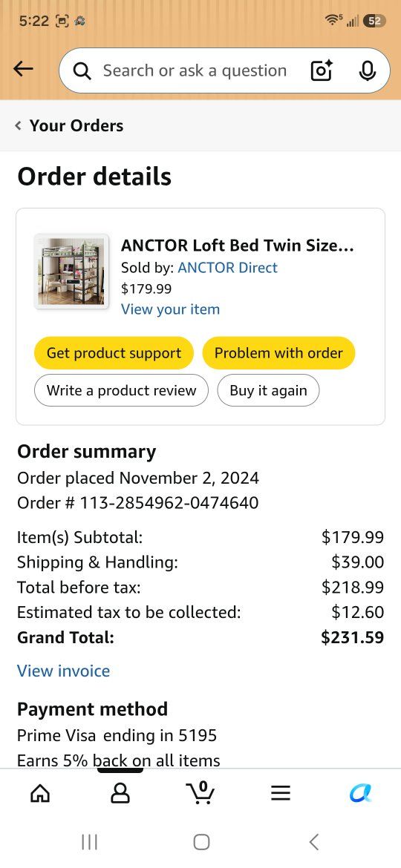Open the ANCTOR Direct seller link
This screenshot has height=868, width=401.
click(x=228, y=268)
